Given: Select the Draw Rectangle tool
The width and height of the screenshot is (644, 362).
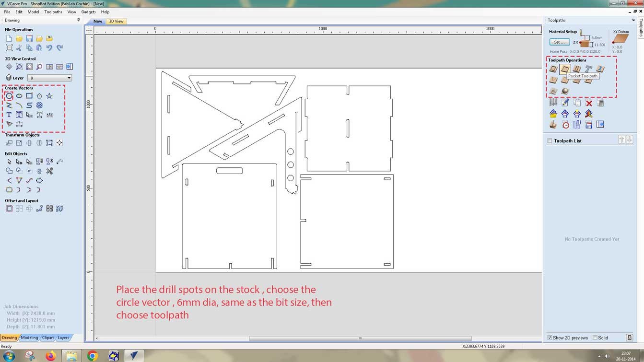Looking at the screenshot, I should pos(29,96).
